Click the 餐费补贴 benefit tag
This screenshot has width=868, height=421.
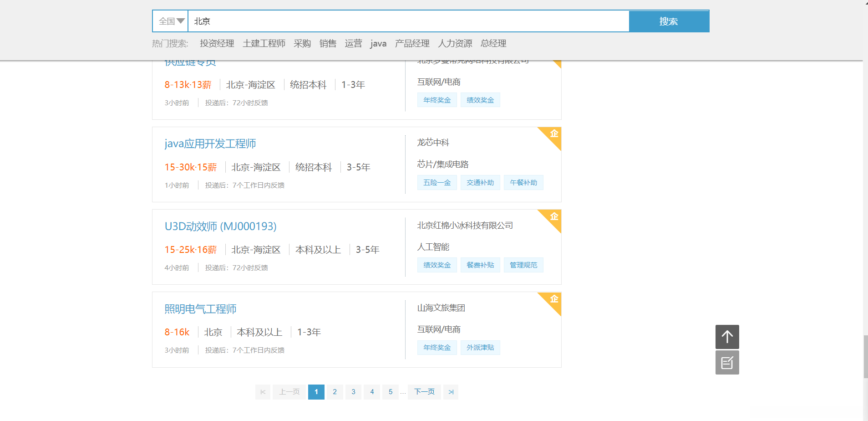tap(480, 265)
